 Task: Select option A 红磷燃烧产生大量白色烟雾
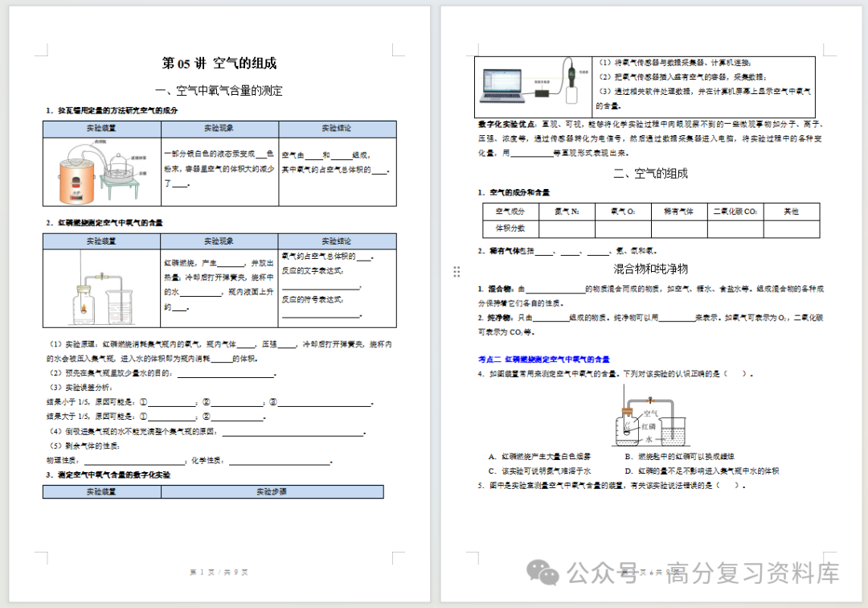coord(539,456)
